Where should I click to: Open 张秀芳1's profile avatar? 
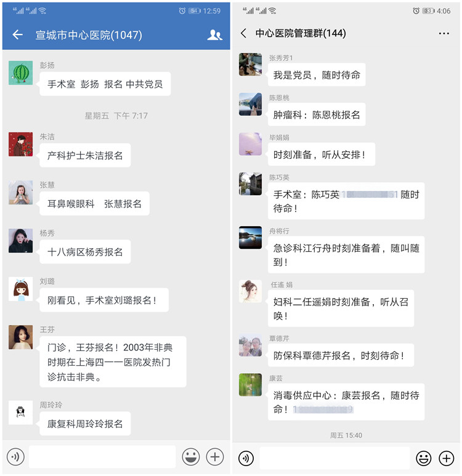click(250, 65)
